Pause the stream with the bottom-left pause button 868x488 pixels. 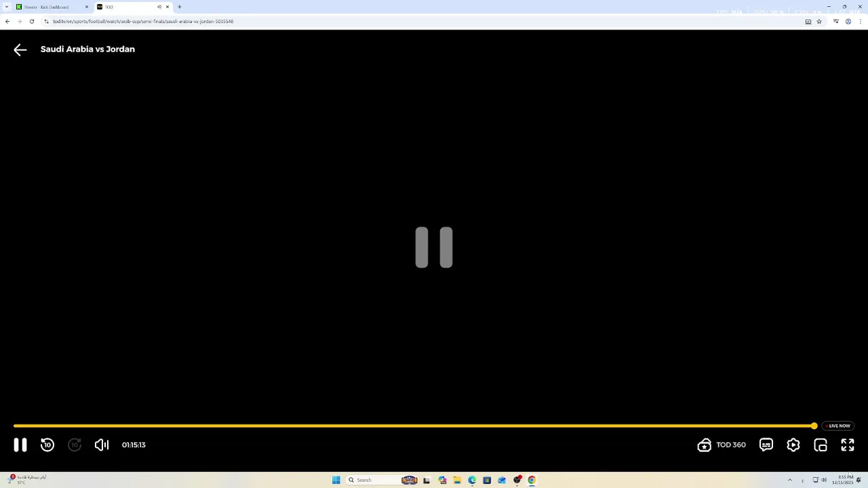coord(20,445)
